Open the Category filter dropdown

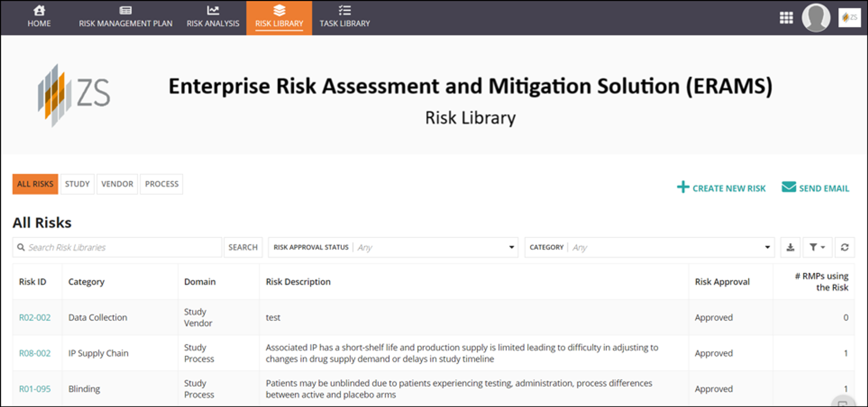click(649, 248)
